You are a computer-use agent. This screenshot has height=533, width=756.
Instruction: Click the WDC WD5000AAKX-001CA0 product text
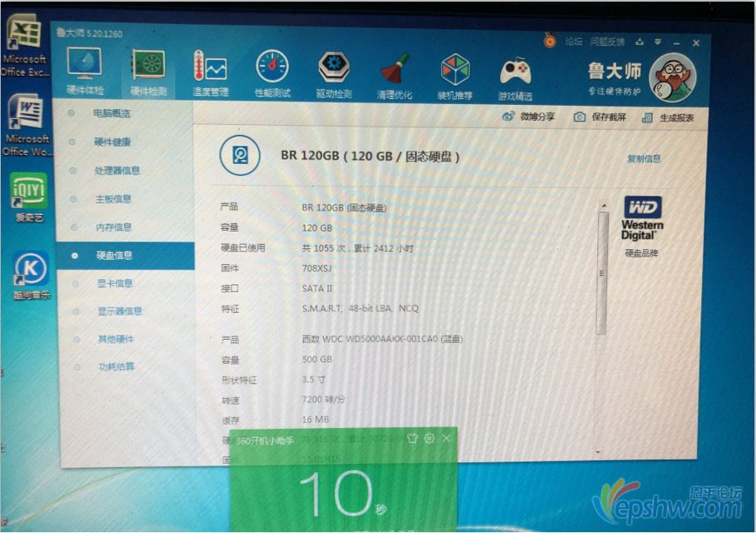[x=382, y=339]
